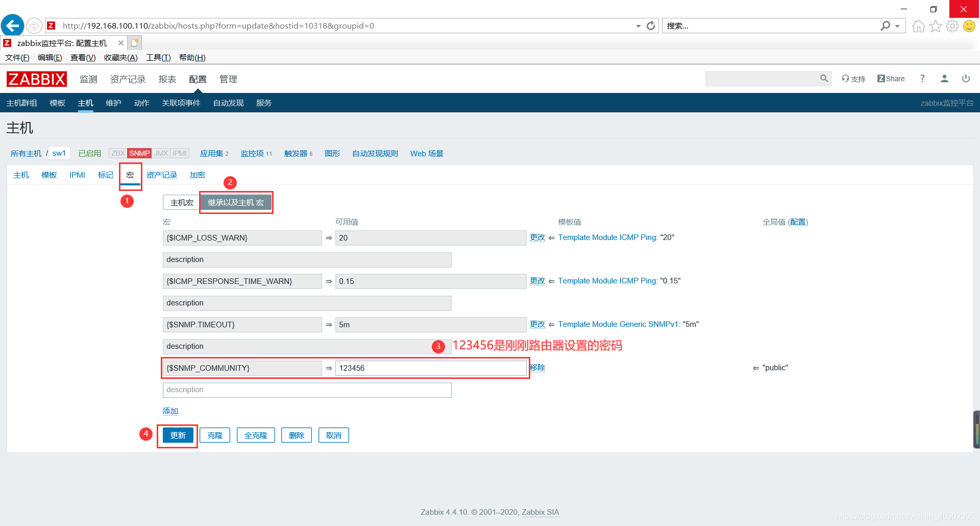Click the browser back arrow button
This screenshot has height=526, width=980.
(12, 26)
